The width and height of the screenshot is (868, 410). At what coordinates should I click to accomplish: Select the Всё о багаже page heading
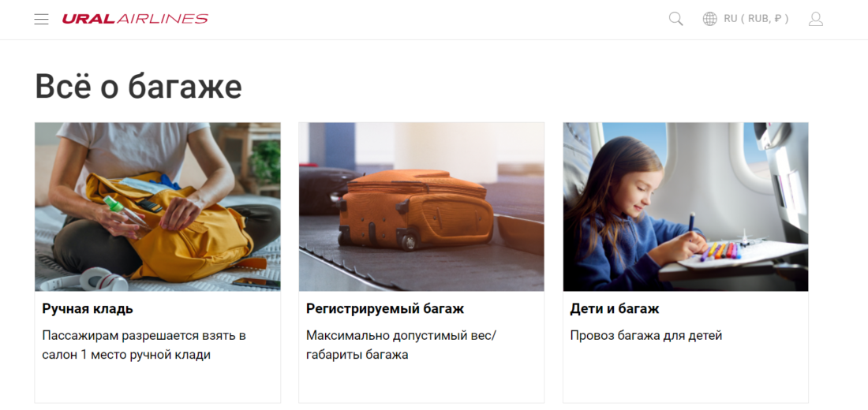click(138, 86)
